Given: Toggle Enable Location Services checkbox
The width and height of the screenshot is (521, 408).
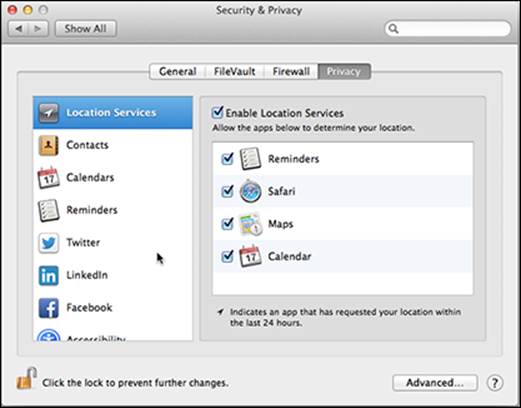Looking at the screenshot, I should coord(217,112).
